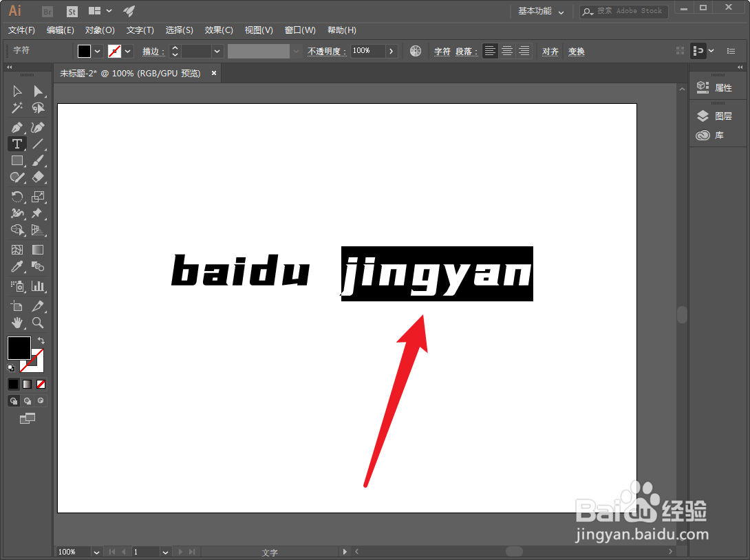Screen dimensions: 750x560
Task: Pick the Blend tool
Action: (38, 266)
